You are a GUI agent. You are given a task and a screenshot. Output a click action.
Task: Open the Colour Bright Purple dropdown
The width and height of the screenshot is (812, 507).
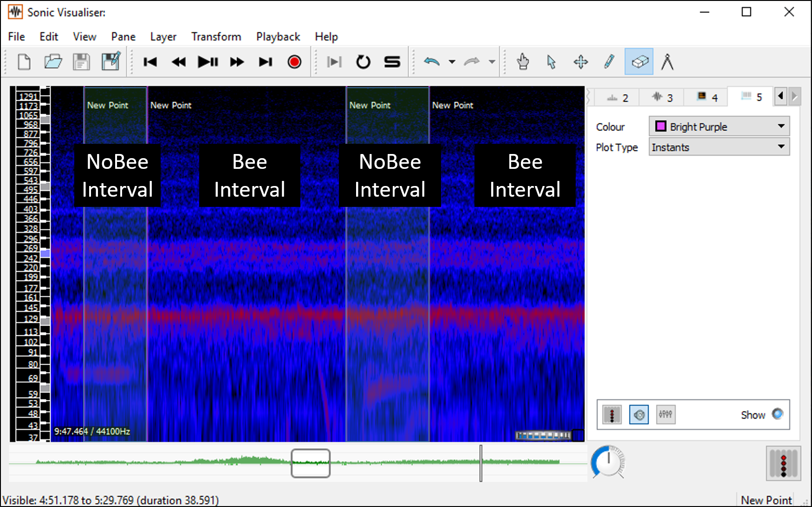tap(719, 127)
